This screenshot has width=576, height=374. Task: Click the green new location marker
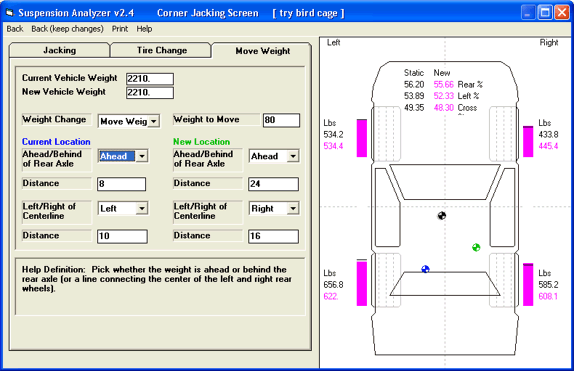click(x=476, y=247)
